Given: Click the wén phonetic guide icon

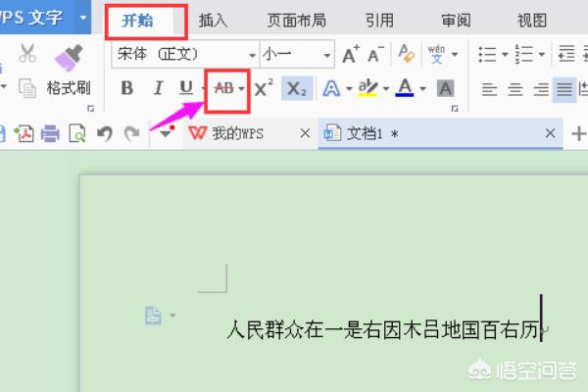Looking at the screenshot, I should (436, 54).
